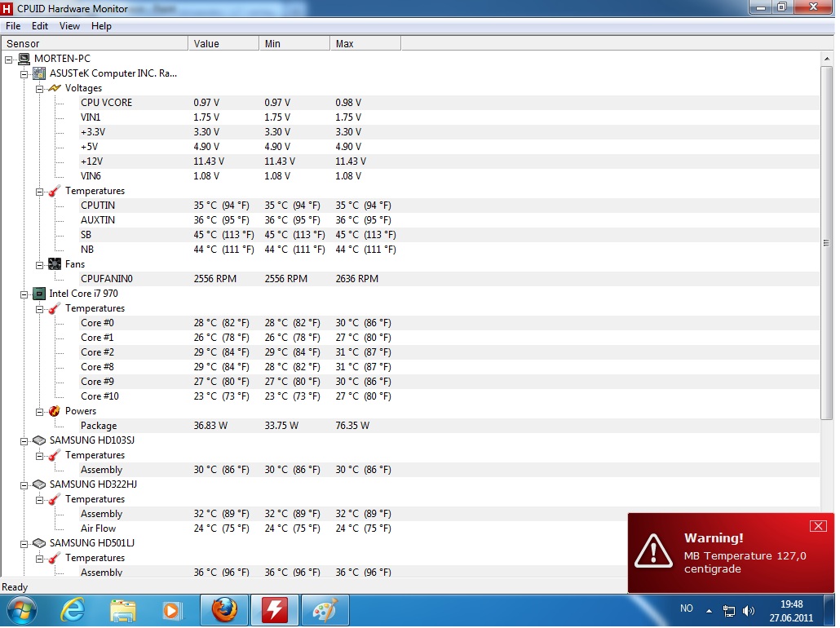Collapse the Powers node
The width and height of the screenshot is (840, 628).
point(39,412)
